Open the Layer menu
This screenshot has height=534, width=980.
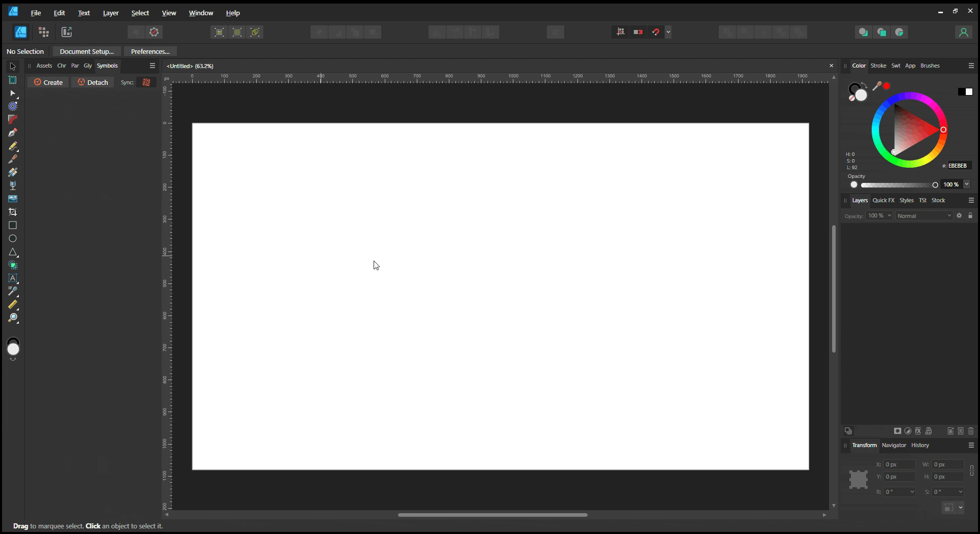(111, 13)
